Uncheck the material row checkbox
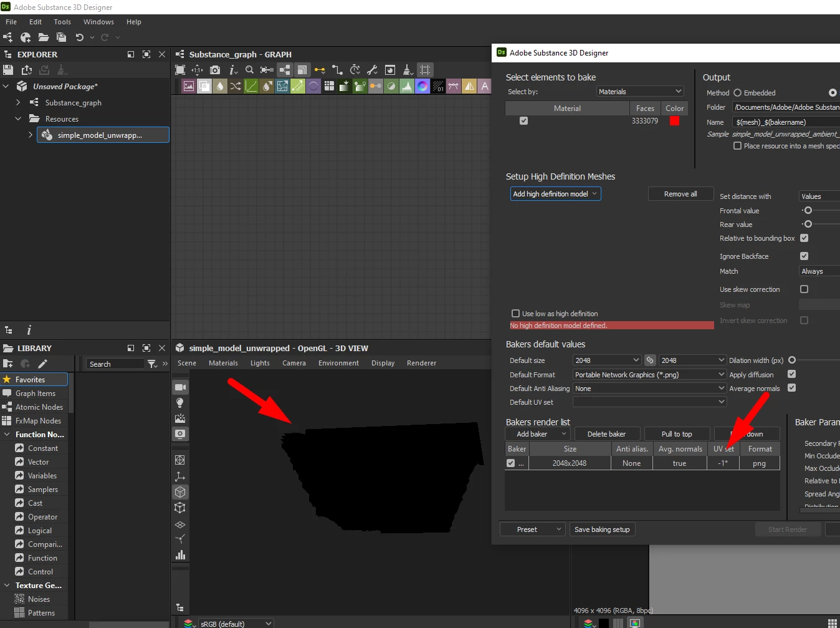The height and width of the screenshot is (628, 840). 523,121
